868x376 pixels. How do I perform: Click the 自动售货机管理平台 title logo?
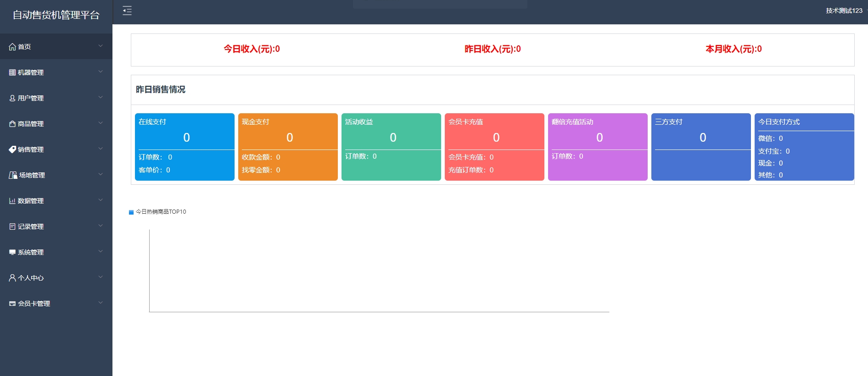point(56,15)
